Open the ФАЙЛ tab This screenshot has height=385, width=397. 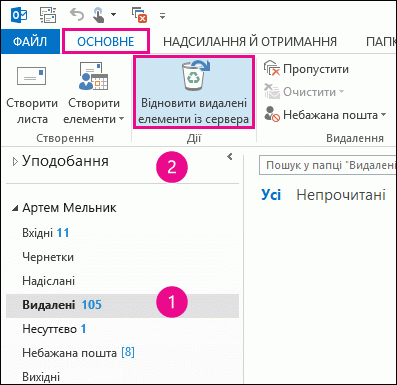coord(30,42)
